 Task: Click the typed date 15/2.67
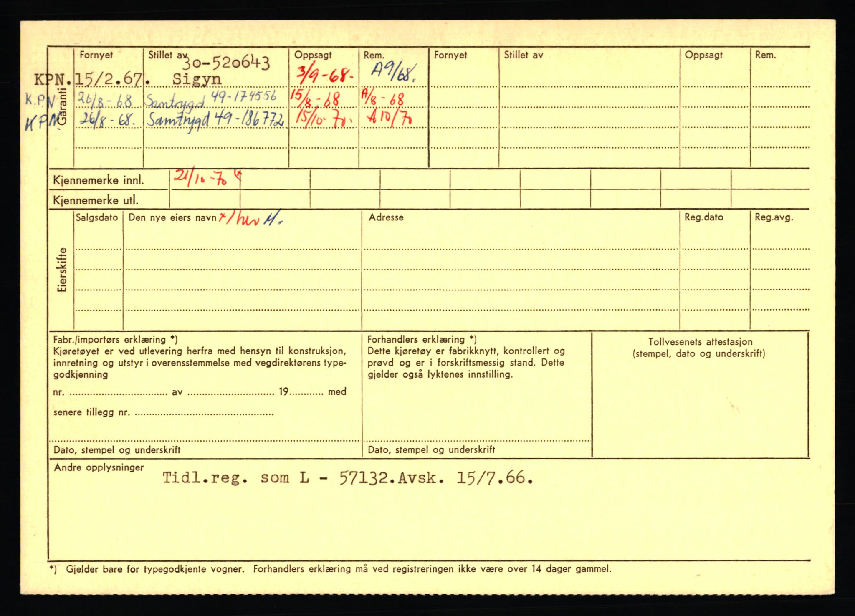click(109, 79)
